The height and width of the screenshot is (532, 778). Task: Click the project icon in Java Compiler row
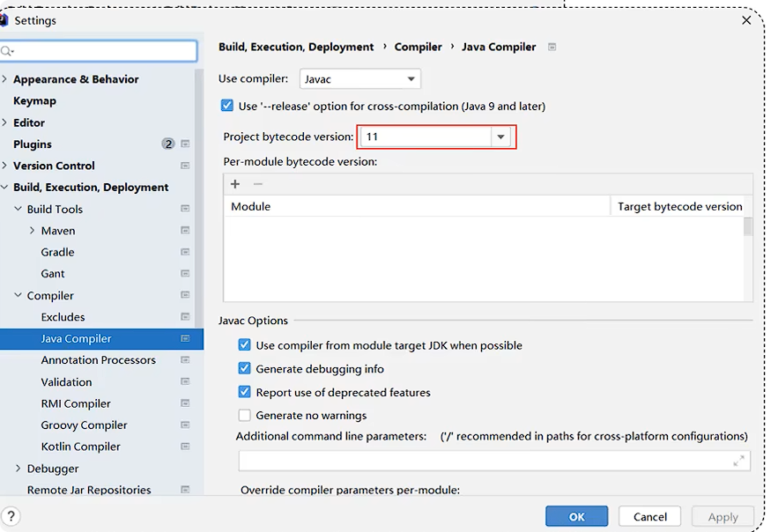(x=185, y=338)
